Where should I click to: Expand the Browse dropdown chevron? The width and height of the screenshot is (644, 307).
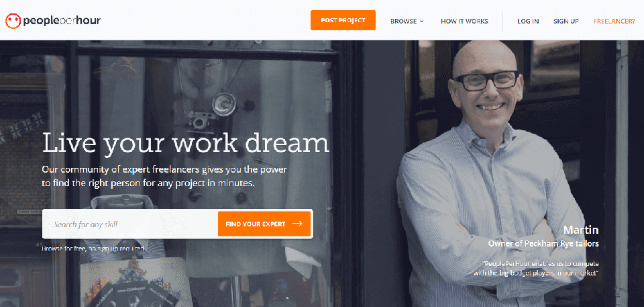(x=421, y=21)
